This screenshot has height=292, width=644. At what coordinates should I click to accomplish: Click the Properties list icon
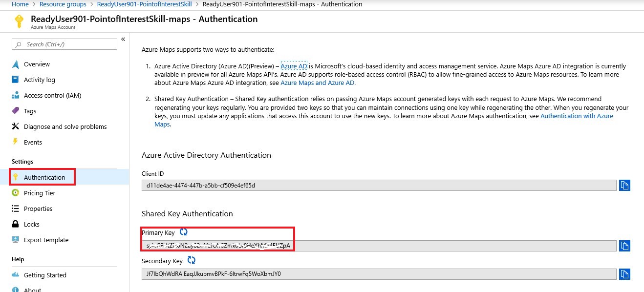tap(16, 209)
